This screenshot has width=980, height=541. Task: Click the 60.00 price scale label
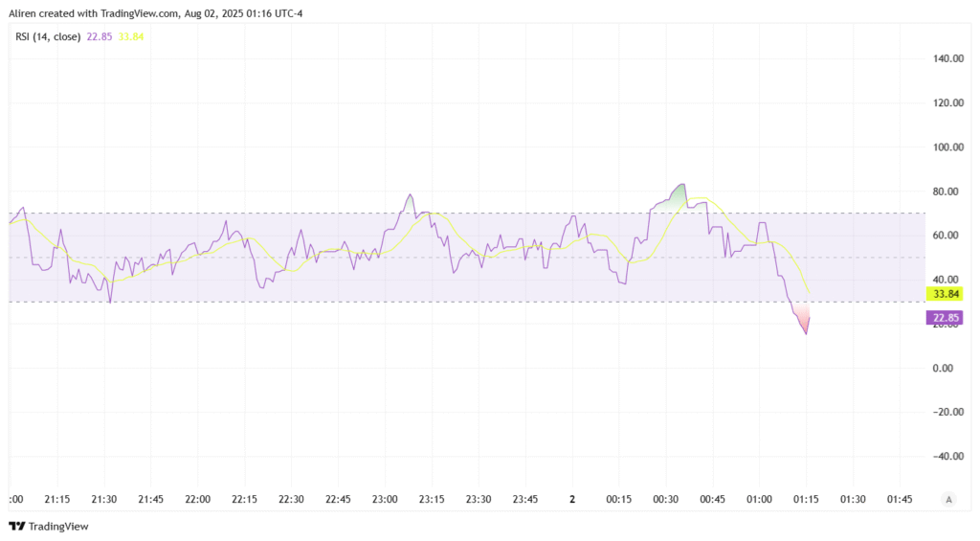pos(946,236)
